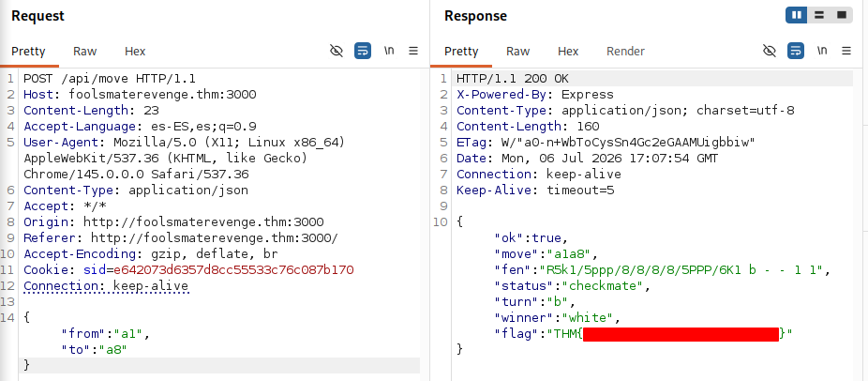This screenshot has width=868, height=381.
Task: Show non-printable \n characters in Request panel
Action: 389,51
